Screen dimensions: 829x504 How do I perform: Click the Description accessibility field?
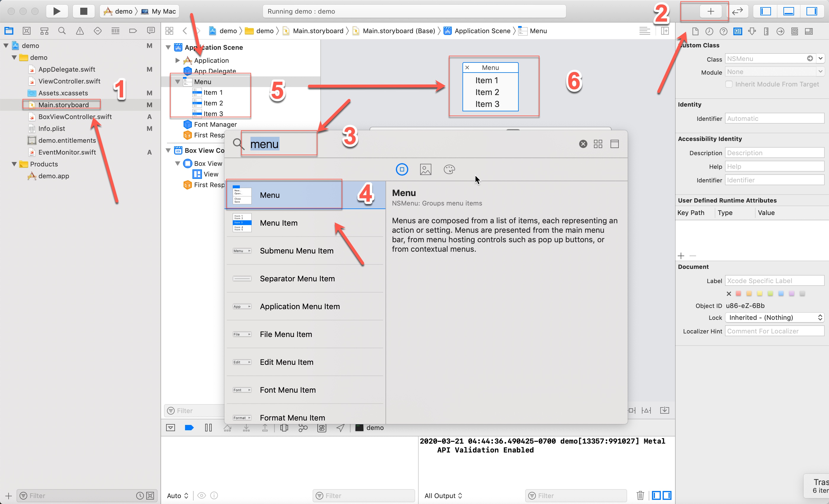(775, 153)
